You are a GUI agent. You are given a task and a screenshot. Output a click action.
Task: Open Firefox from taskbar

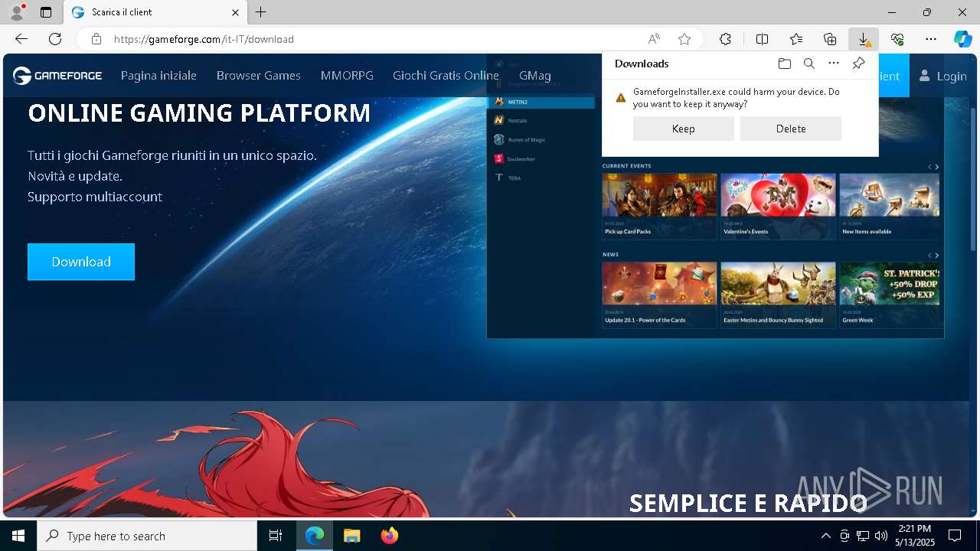coord(389,536)
